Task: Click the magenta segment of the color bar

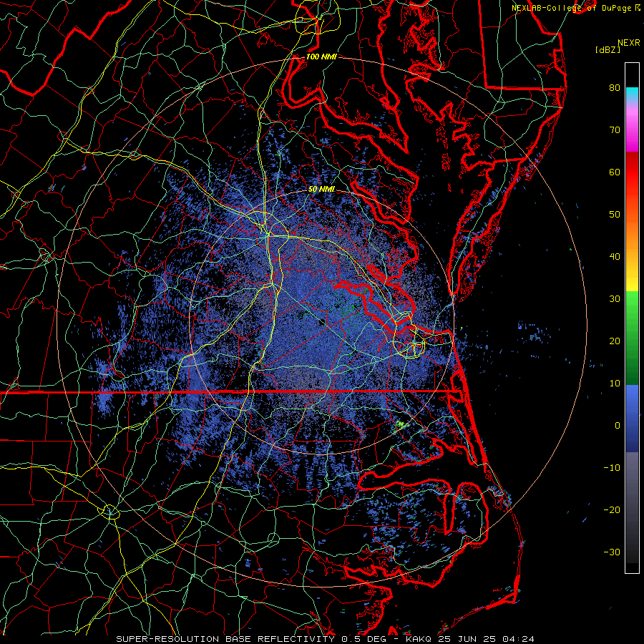Action: pos(632,132)
